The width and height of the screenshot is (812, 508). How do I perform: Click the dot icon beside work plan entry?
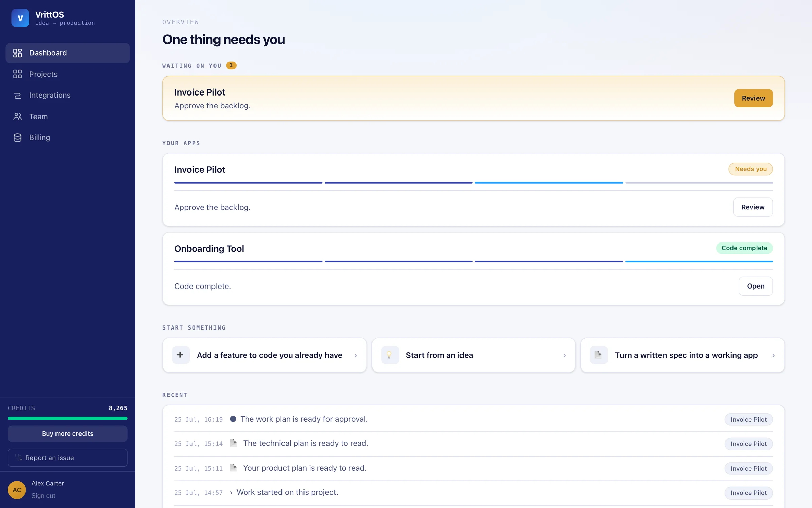pyautogui.click(x=233, y=419)
